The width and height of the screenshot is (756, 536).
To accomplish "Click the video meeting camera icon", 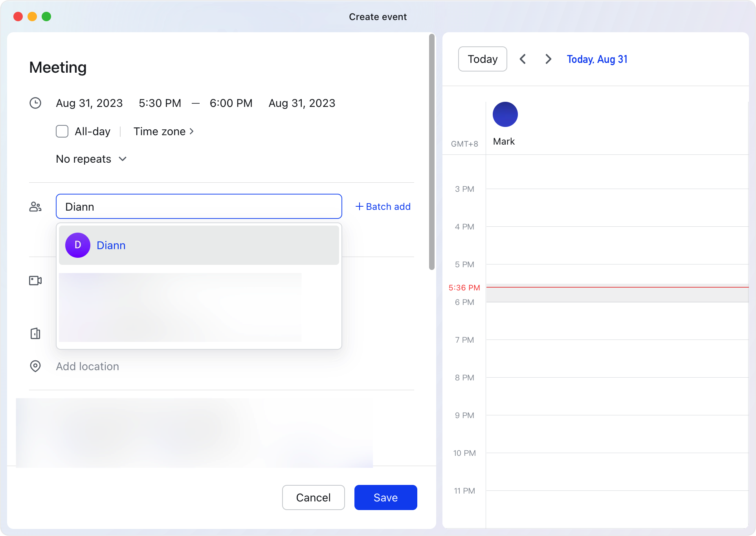I will (35, 280).
